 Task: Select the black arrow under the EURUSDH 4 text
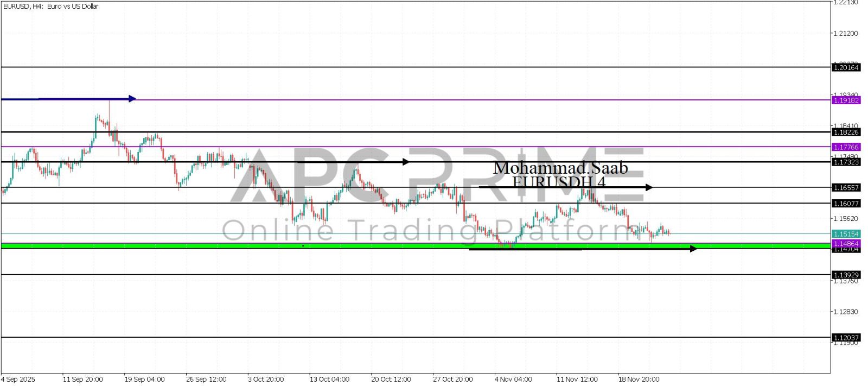tap(565, 188)
